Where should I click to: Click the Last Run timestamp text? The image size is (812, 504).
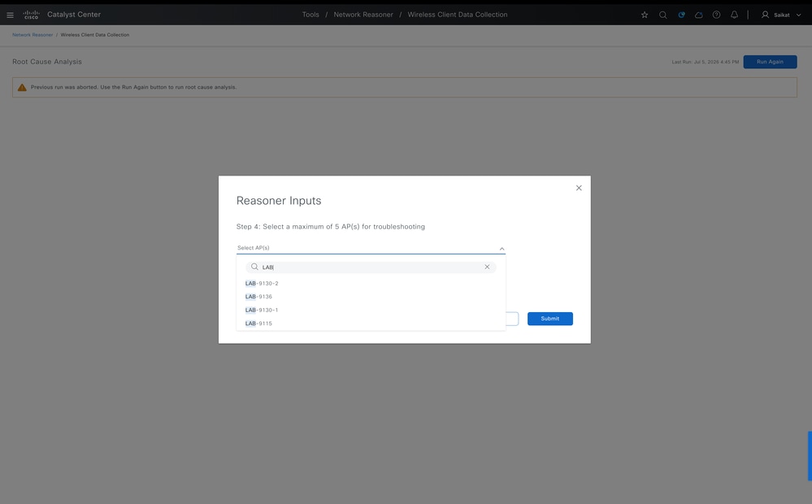(706, 62)
